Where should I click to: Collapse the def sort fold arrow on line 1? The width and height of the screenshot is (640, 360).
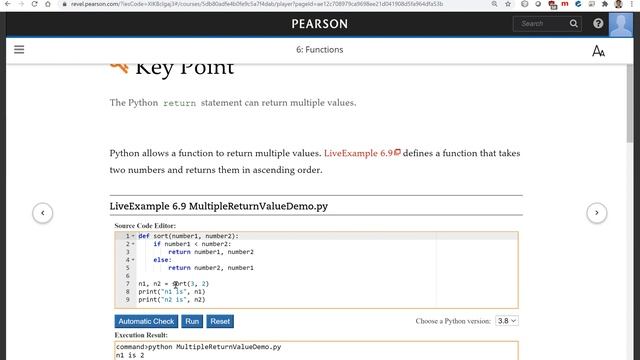(133, 236)
